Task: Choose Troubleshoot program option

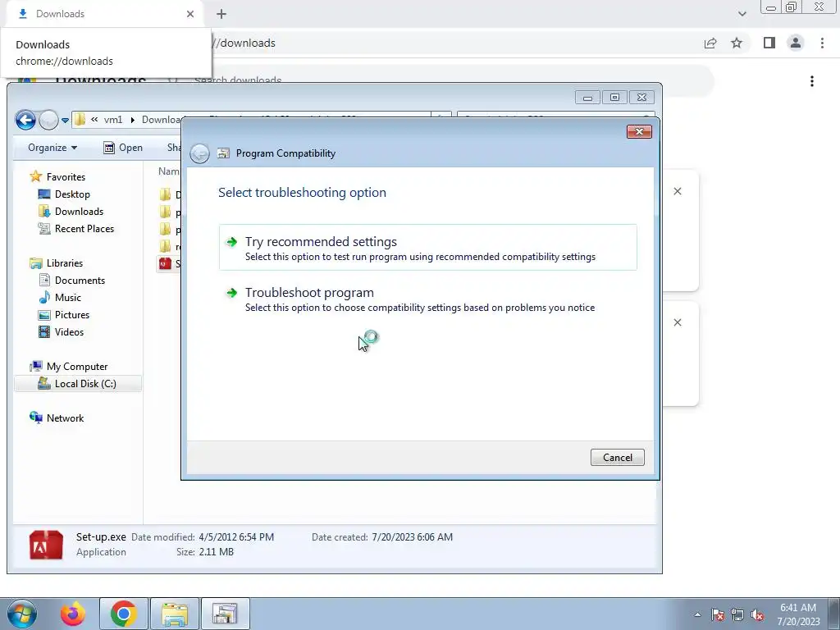Action: point(427,299)
